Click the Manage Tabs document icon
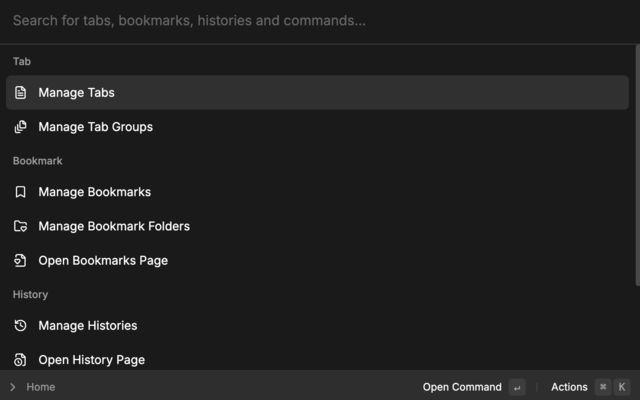 click(20, 93)
